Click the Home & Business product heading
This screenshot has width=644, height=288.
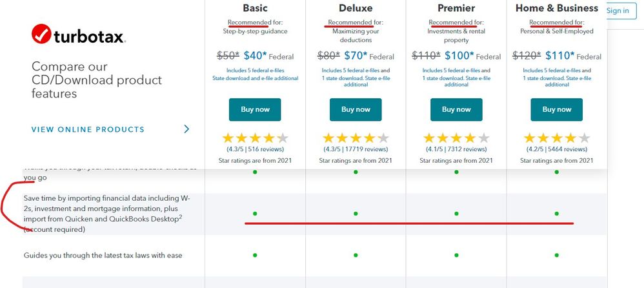(557, 8)
